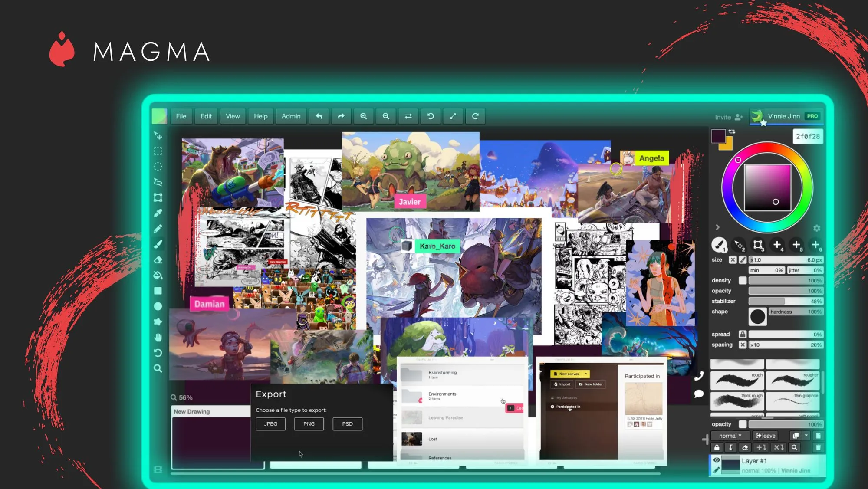Select the Star shape tool
Screen dimensions: 868x489
(158, 322)
